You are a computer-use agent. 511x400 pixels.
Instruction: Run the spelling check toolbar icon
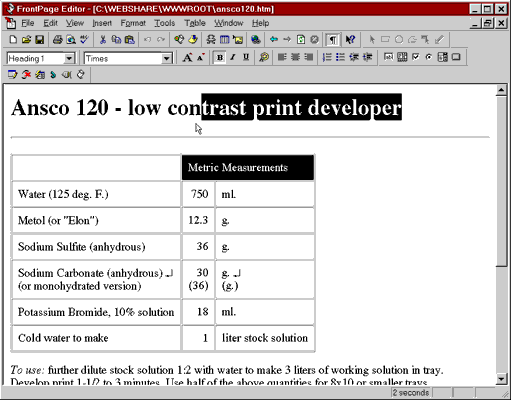coord(84,40)
